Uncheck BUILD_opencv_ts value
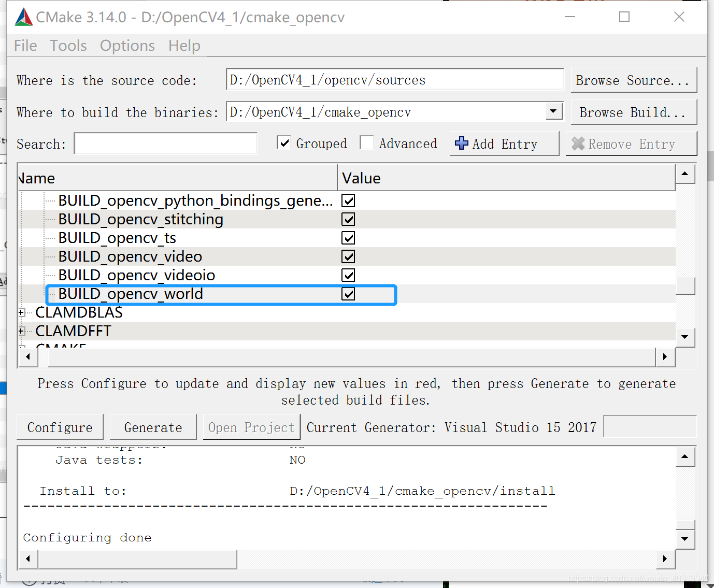Image resolution: width=714 pixels, height=588 pixels. [348, 238]
